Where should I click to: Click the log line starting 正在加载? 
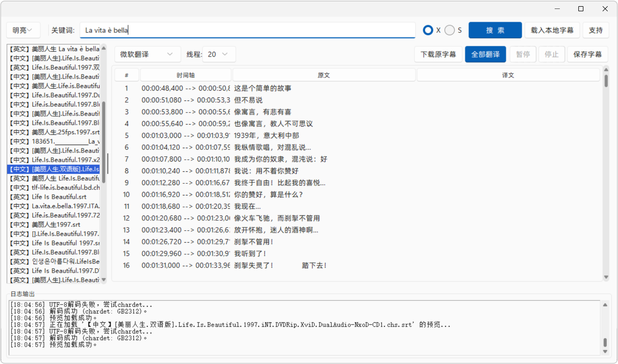(230, 325)
